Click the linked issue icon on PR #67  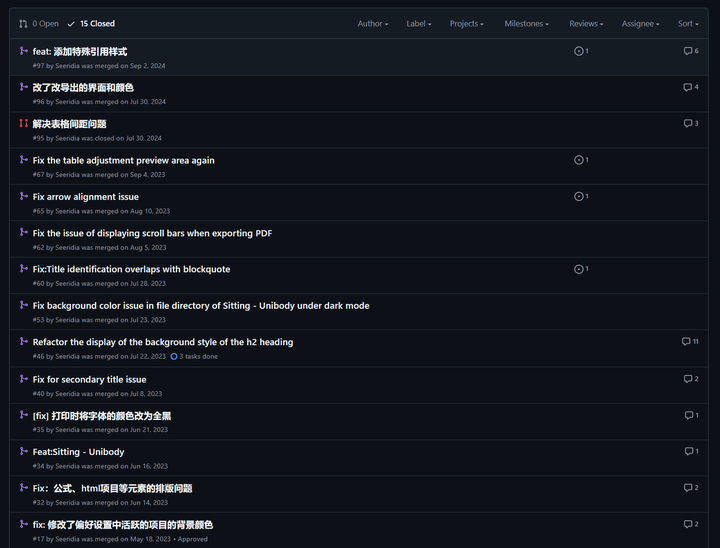point(581,160)
